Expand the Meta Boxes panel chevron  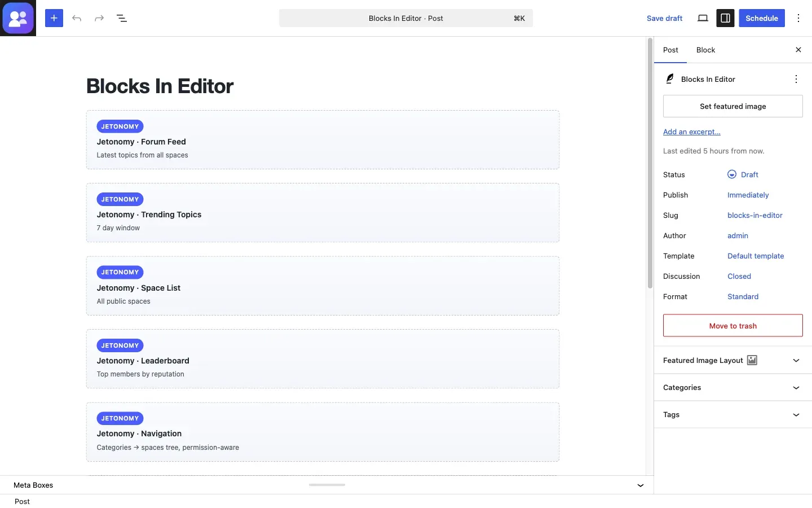[x=641, y=485]
